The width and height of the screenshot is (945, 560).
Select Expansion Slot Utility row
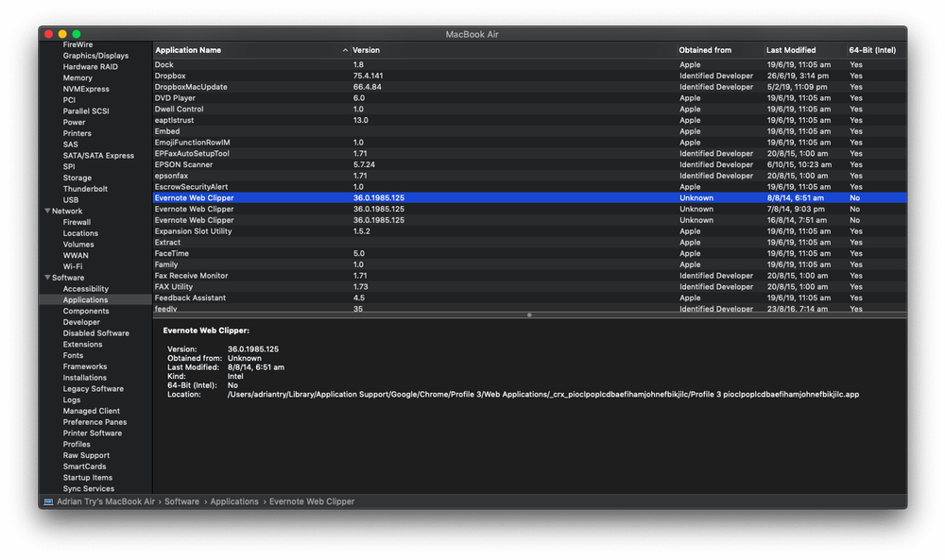(x=530, y=231)
